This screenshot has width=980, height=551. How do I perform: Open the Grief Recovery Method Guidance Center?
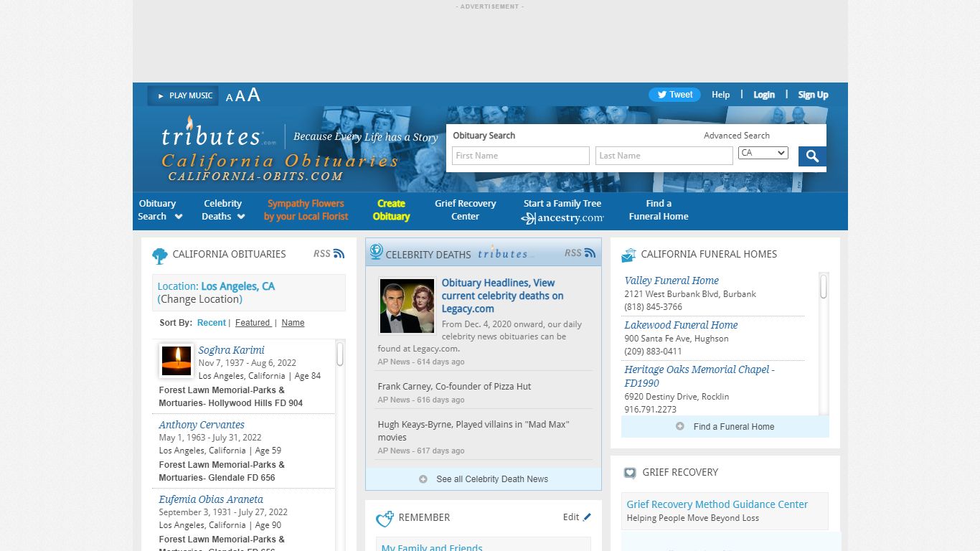click(717, 504)
